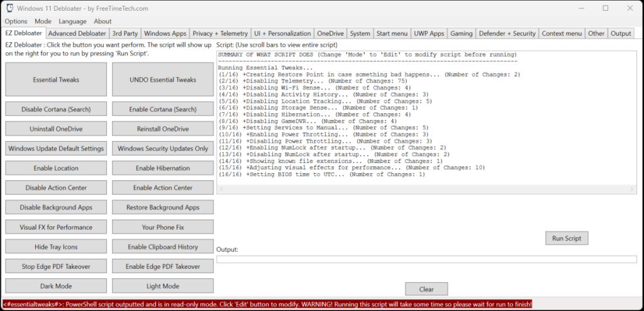Click 'Showing known file extensions' line
This screenshot has height=311, width=644.
331,161
